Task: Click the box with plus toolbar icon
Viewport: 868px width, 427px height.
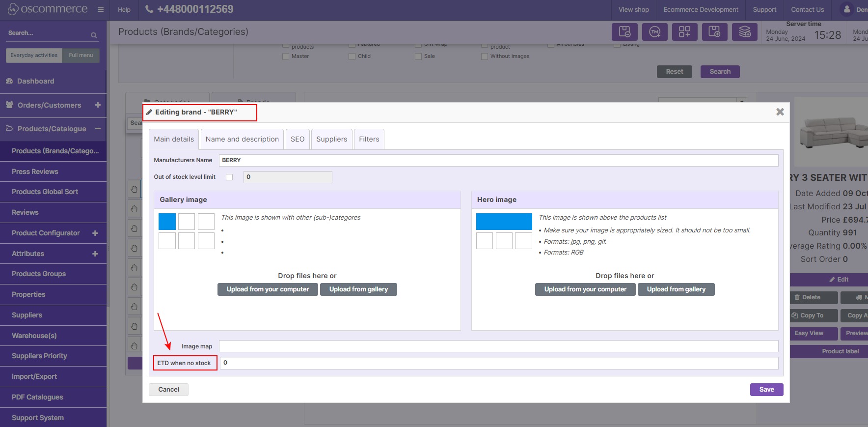Action: click(x=714, y=32)
